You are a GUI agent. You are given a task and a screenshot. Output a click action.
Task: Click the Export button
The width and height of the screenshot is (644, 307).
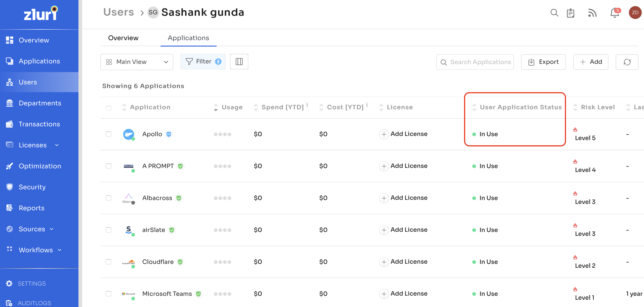[543, 62]
